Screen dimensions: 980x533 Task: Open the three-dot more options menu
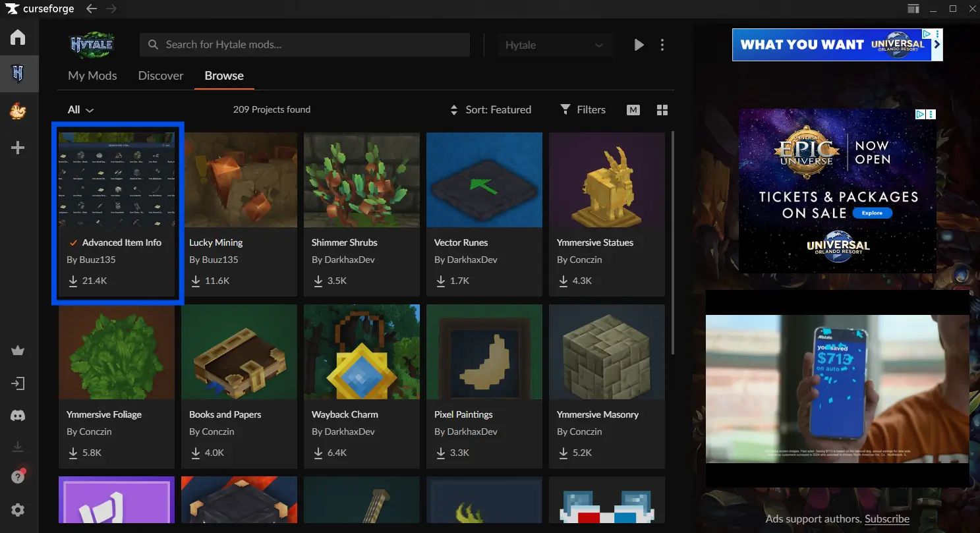point(662,45)
